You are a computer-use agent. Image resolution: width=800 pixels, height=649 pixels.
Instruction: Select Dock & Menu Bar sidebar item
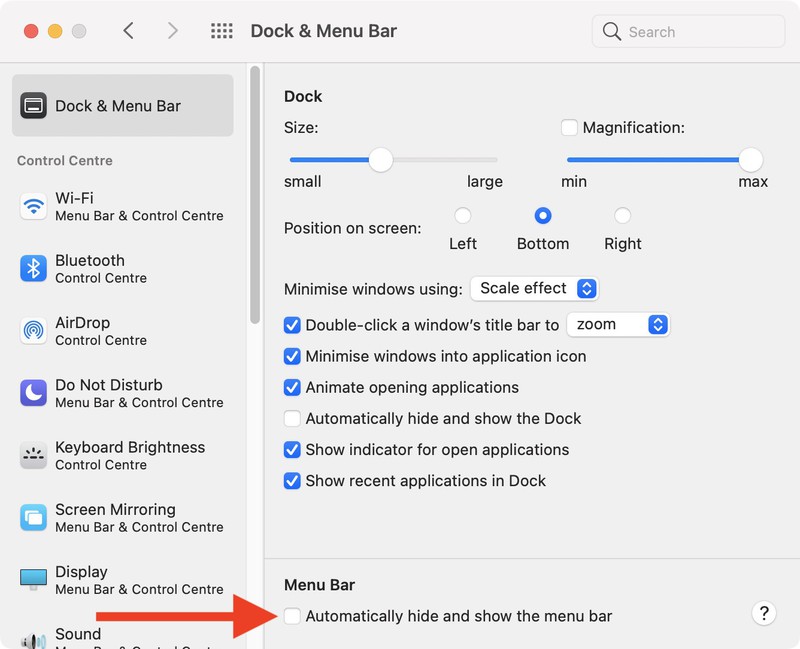tap(122, 106)
